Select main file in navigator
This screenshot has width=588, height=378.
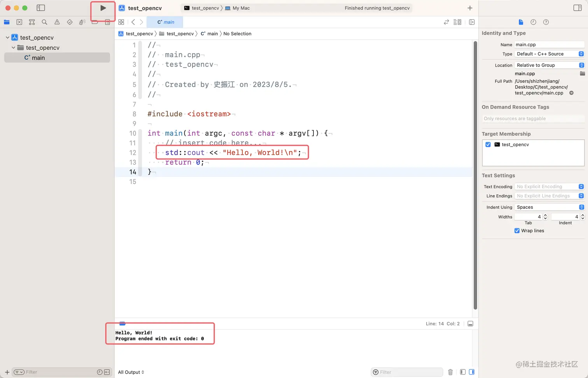(57, 58)
